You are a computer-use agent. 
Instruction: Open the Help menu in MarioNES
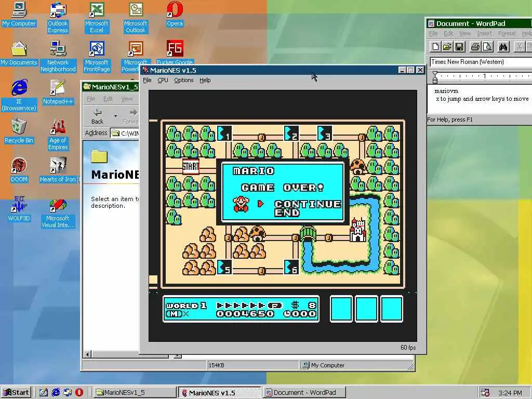205,80
